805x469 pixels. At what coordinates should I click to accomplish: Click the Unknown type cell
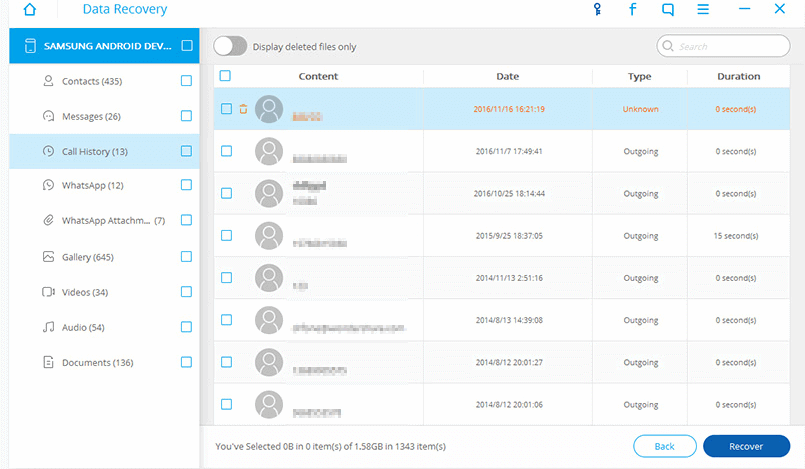[x=640, y=109]
